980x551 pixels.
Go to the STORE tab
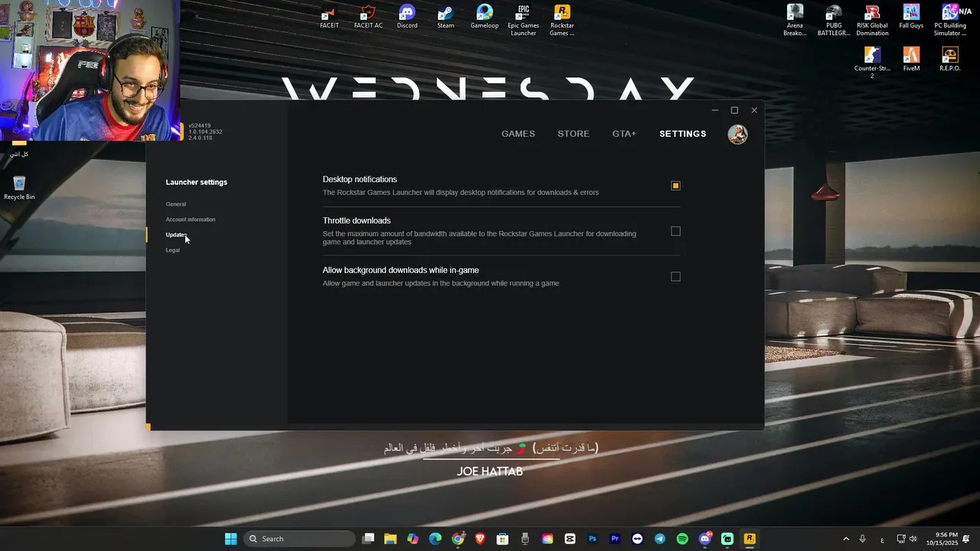(x=573, y=134)
